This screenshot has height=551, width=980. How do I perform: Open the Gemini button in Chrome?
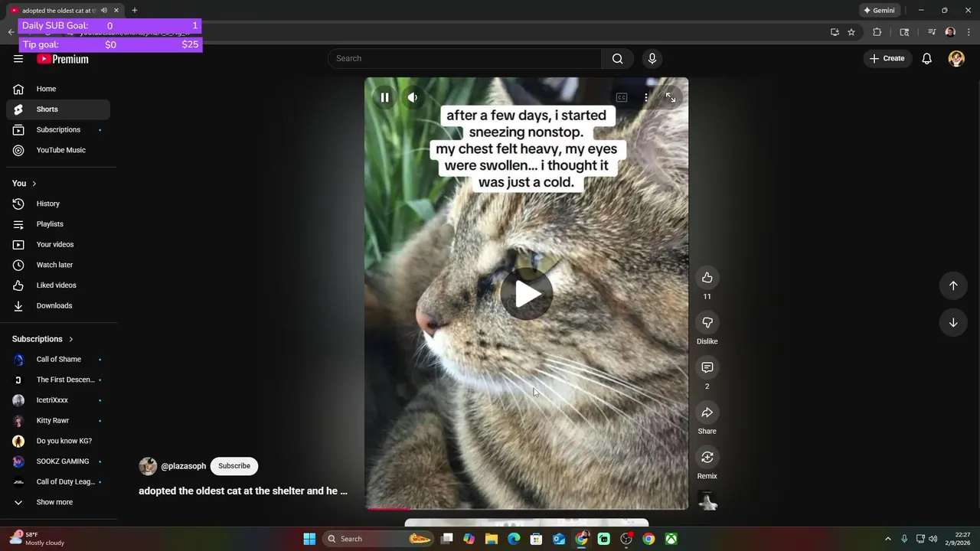pyautogui.click(x=879, y=11)
